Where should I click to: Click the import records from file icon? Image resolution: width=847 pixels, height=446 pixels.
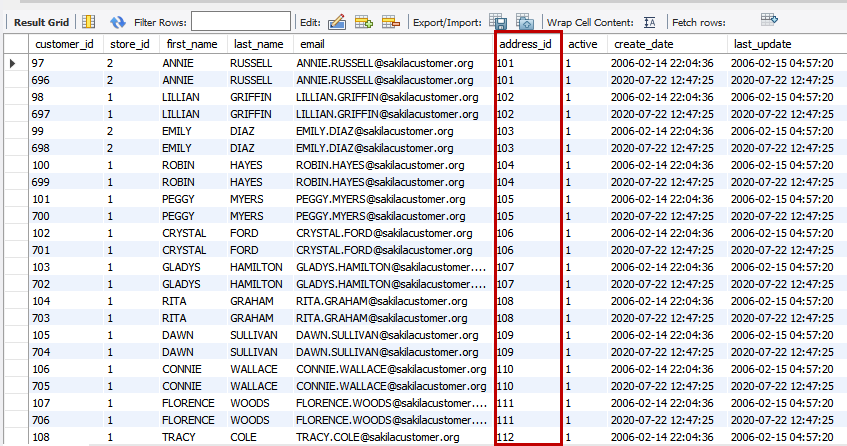(524, 21)
